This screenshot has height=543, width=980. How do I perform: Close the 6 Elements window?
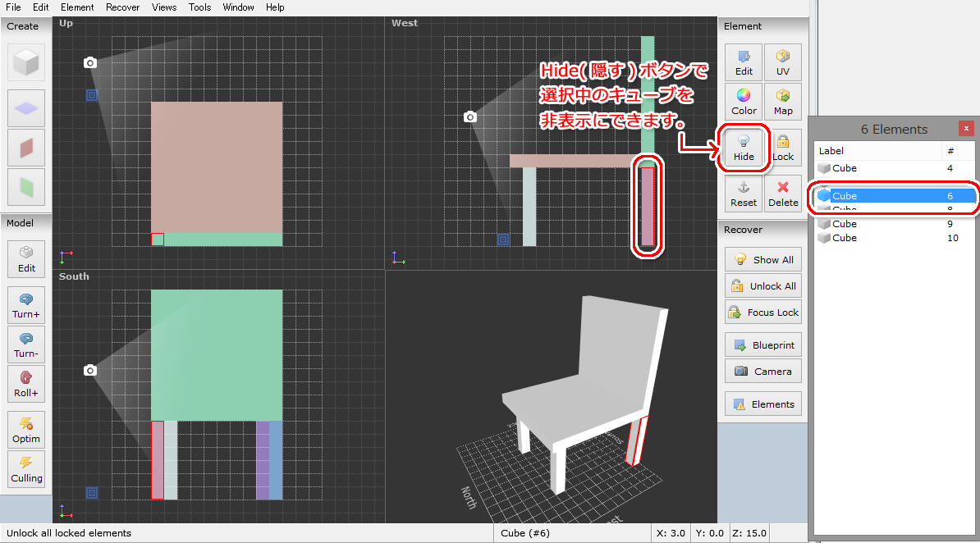click(966, 128)
